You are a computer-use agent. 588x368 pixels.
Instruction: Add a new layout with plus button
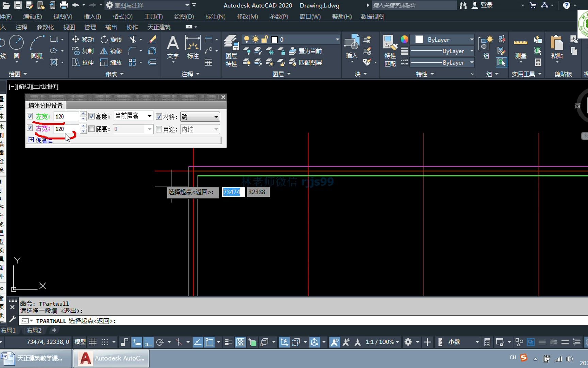coord(54,330)
